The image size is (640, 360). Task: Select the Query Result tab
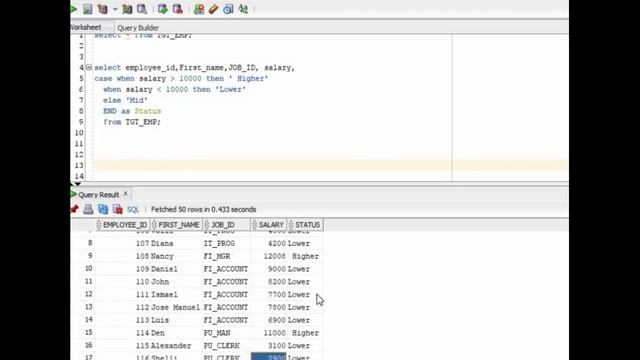98,195
